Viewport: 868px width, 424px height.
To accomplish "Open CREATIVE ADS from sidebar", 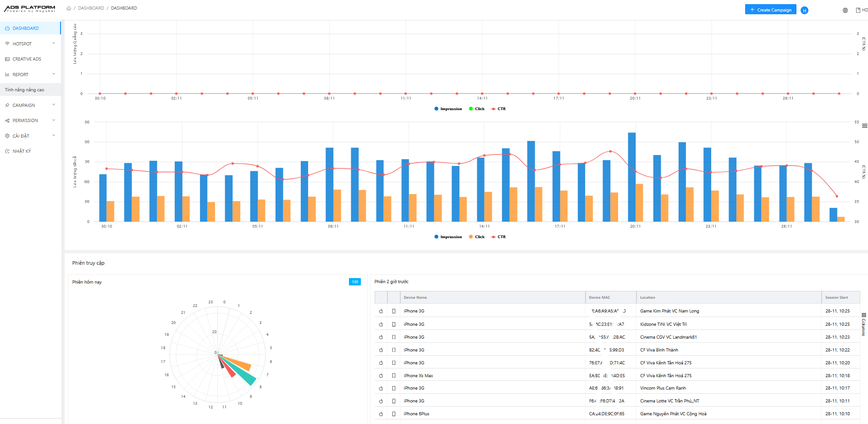I will [x=27, y=59].
